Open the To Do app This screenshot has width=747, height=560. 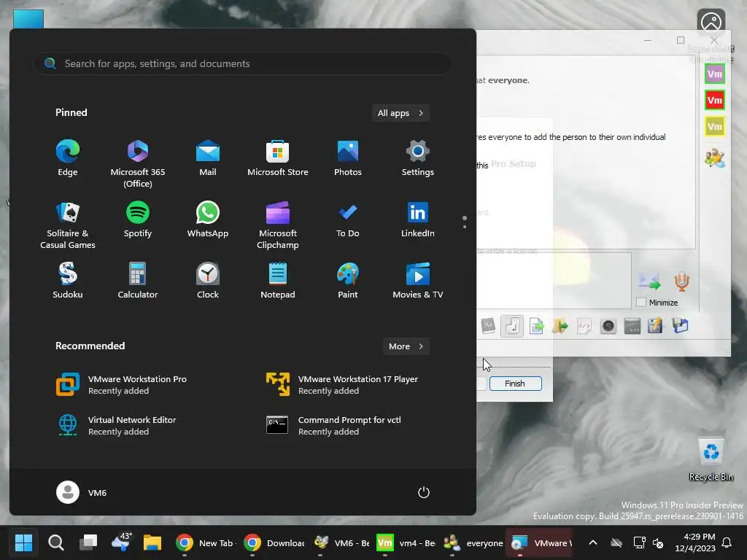click(x=348, y=219)
